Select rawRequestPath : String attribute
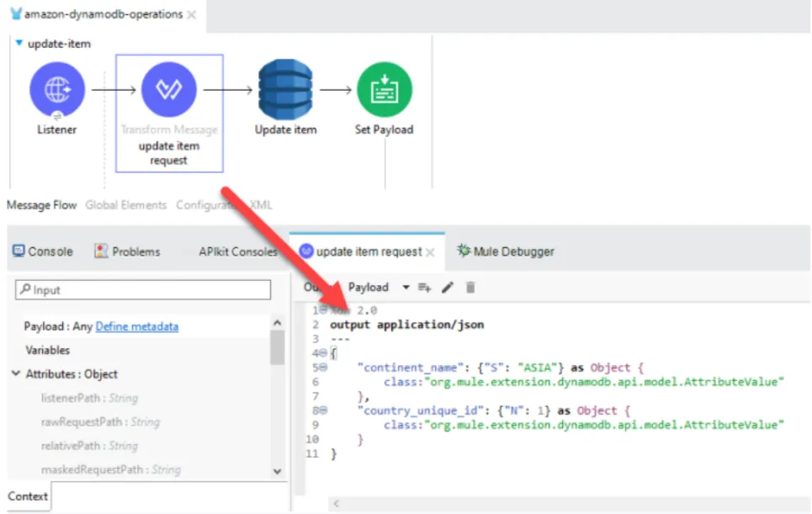The width and height of the screenshot is (812, 514). (x=100, y=421)
